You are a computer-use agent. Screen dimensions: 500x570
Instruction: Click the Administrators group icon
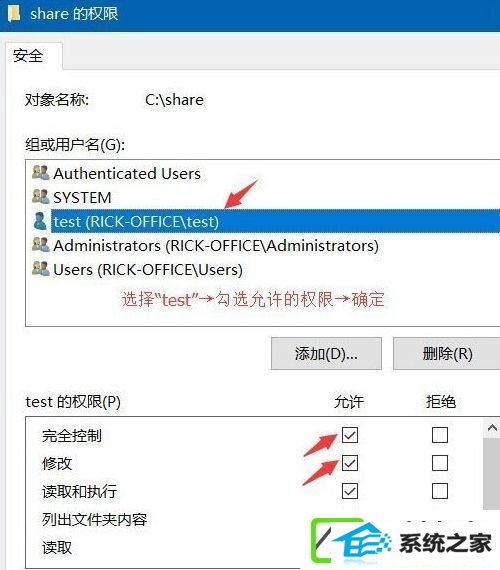[x=40, y=245]
